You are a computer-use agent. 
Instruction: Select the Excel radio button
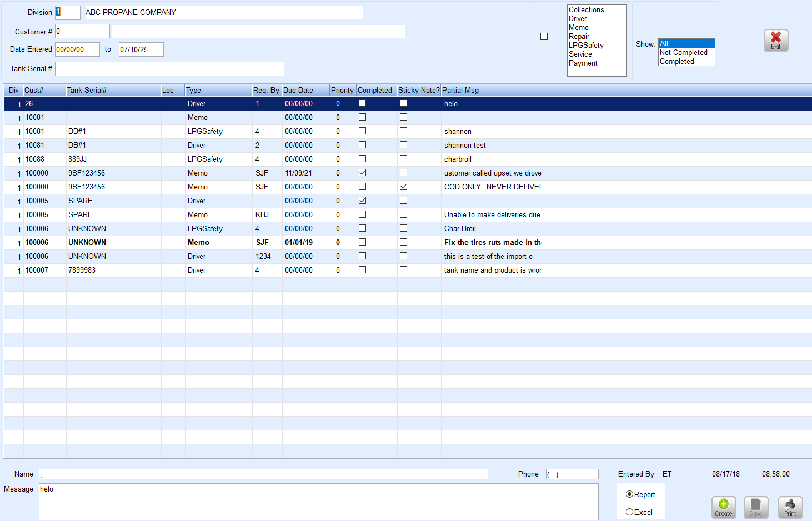(x=629, y=512)
